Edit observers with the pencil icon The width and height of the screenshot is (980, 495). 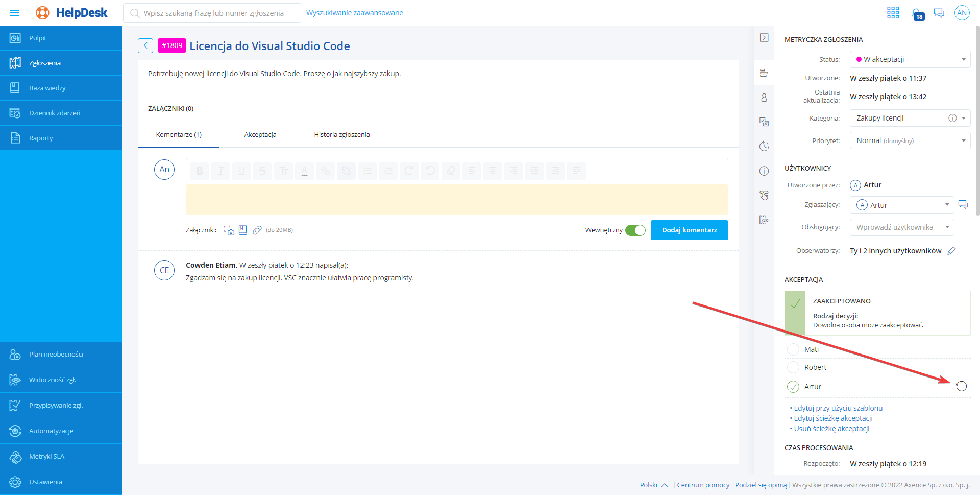coord(951,251)
